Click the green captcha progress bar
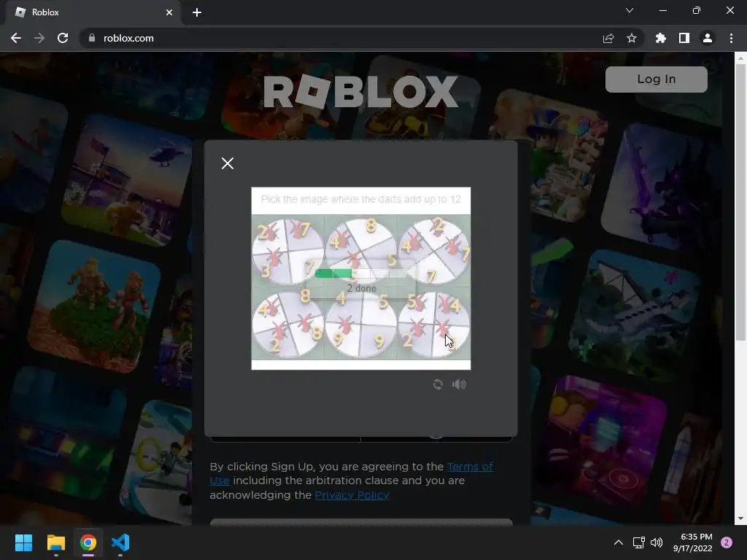747x560 pixels. 360,273
